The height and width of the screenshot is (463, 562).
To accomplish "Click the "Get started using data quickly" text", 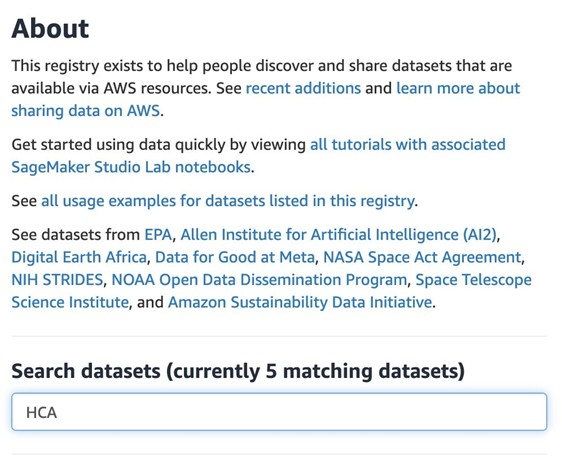I will 158,145.
